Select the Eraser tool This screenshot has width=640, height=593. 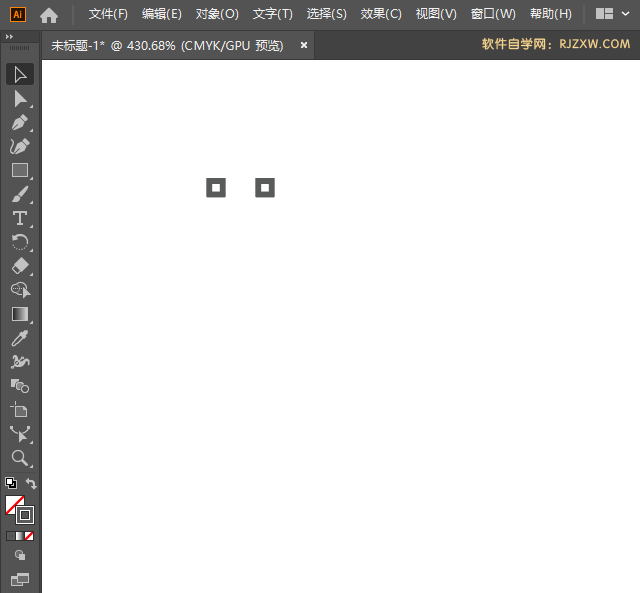[x=20, y=266]
